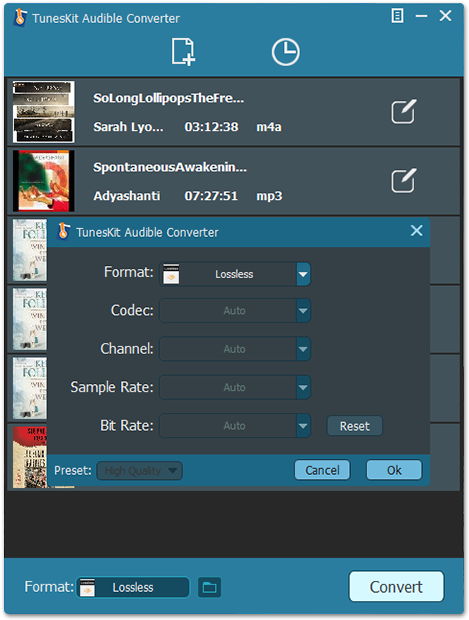Click the SoLongLollipopsTheFre... title

[x=168, y=98]
